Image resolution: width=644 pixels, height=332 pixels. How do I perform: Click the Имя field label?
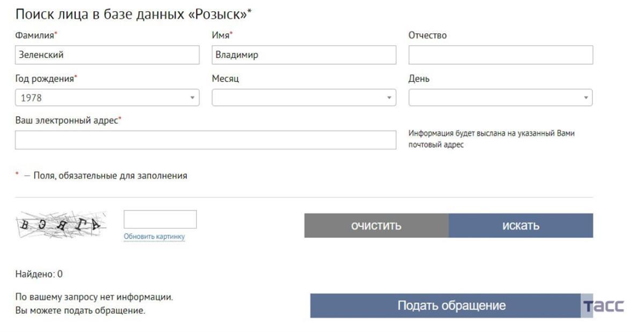(x=222, y=35)
